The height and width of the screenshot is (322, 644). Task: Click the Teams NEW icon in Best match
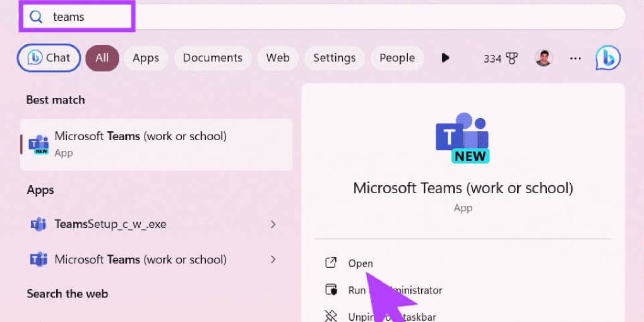[x=39, y=145]
